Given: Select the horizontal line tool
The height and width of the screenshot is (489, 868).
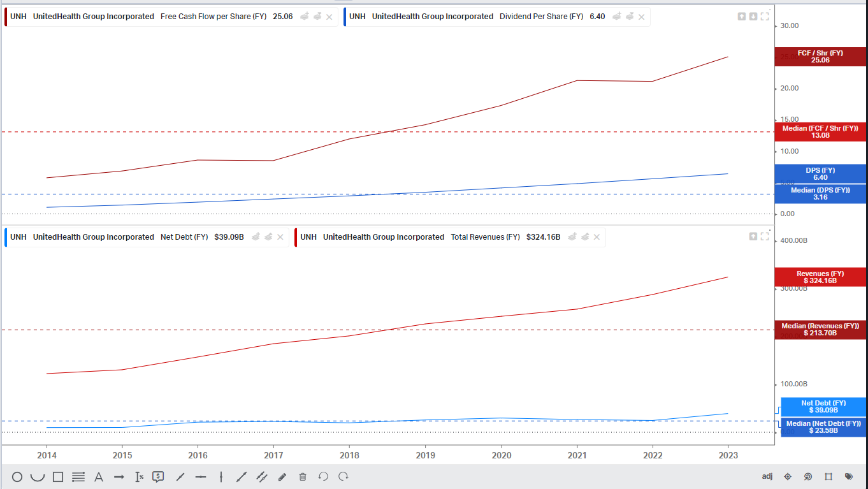Looking at the screenshot, I should tap(201, 477).
